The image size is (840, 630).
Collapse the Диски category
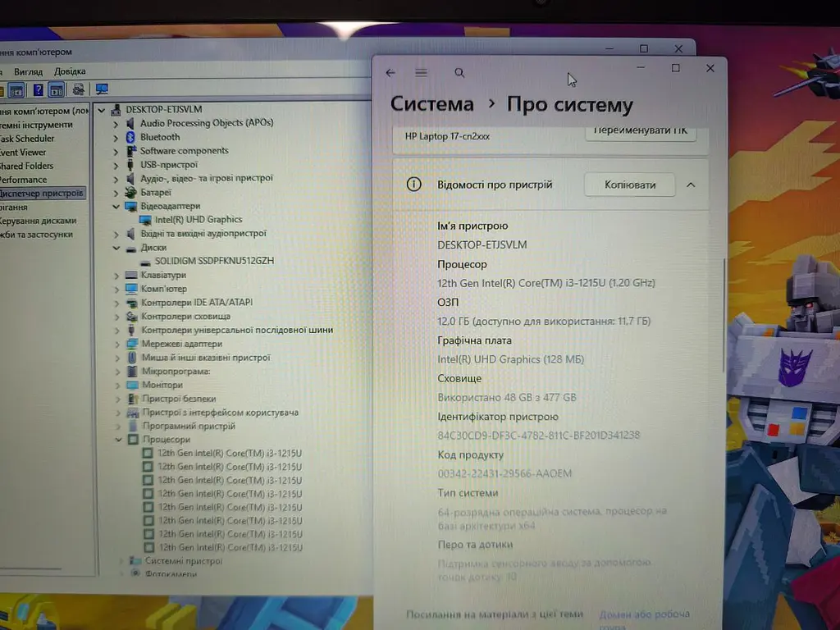click(x=116, y=248)
